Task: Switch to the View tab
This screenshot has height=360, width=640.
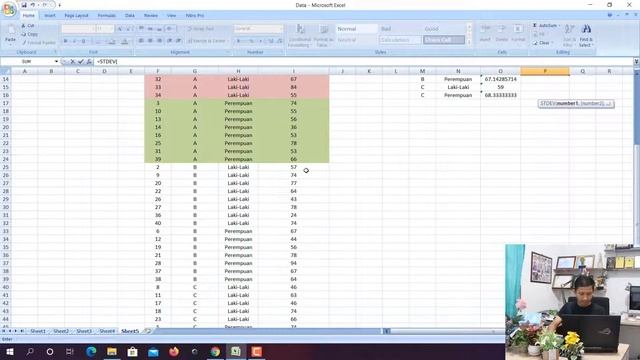Action: (x=171, y=16)
